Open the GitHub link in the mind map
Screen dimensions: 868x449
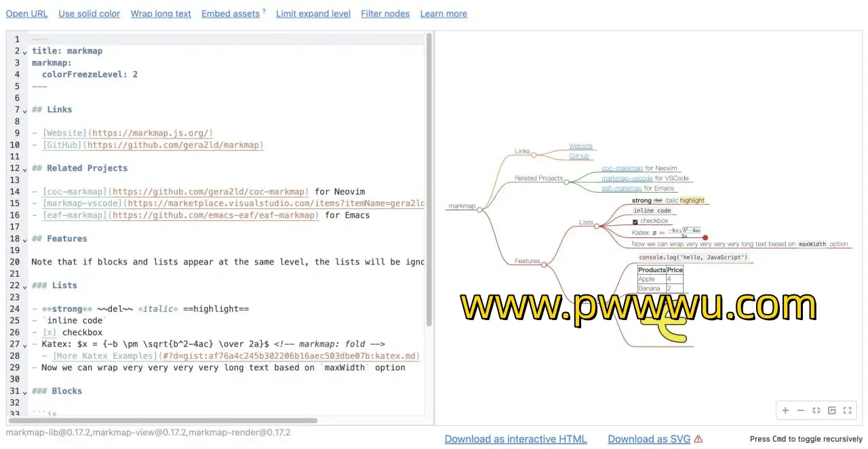(x=579, y=156)
